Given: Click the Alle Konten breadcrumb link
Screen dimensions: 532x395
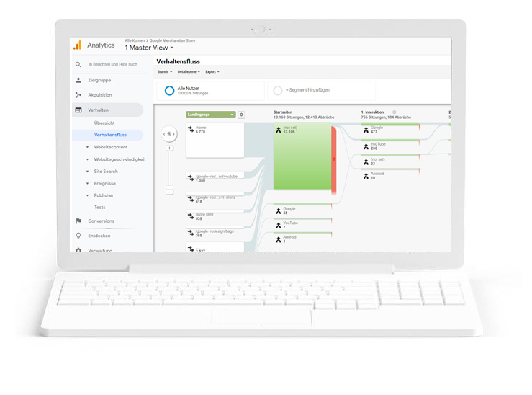Looking at the screenshot, I should [x=135, y=40].
